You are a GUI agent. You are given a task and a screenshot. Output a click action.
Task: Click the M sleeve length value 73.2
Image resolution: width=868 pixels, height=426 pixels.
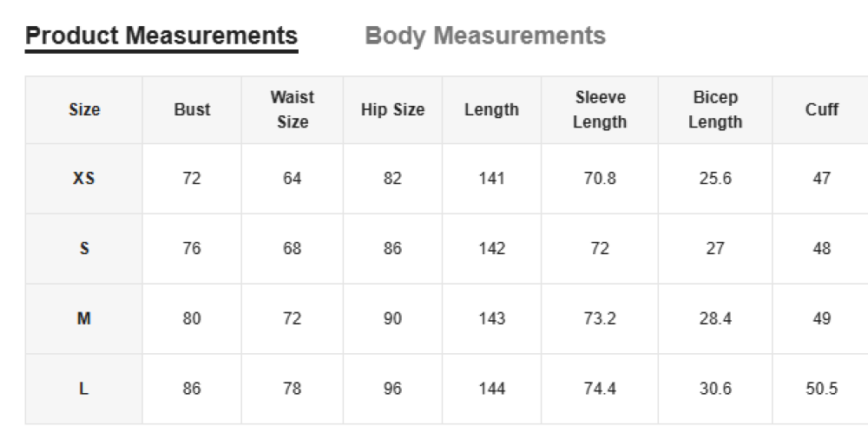[600, 319]
